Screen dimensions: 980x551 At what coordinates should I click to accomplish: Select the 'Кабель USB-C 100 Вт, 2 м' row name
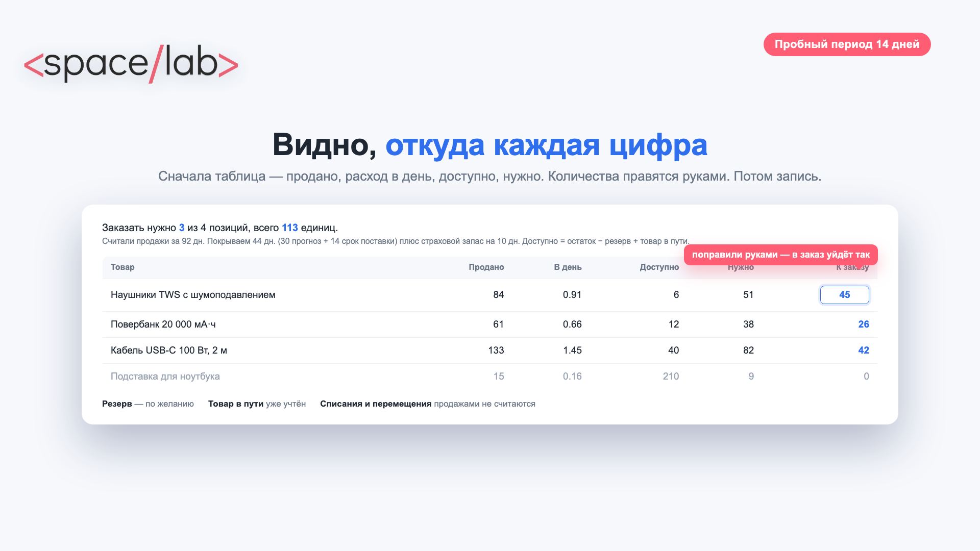click(169, 350)
